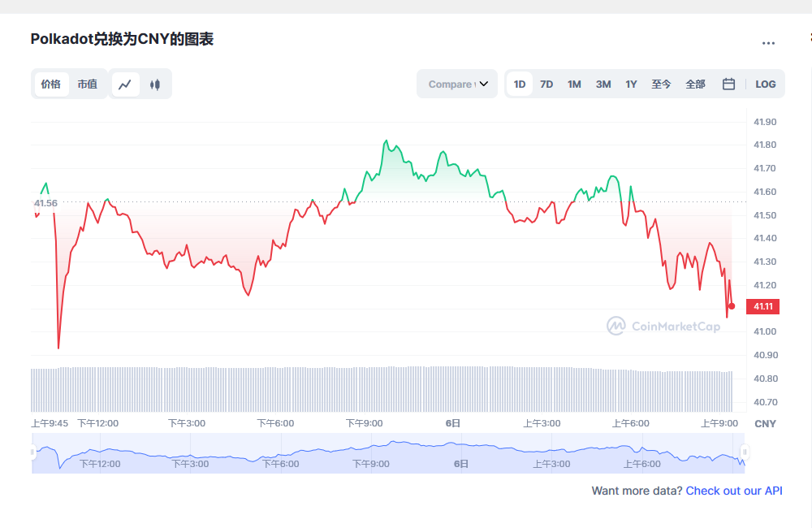Open the calendar date range picker icon

click(728, 84)
